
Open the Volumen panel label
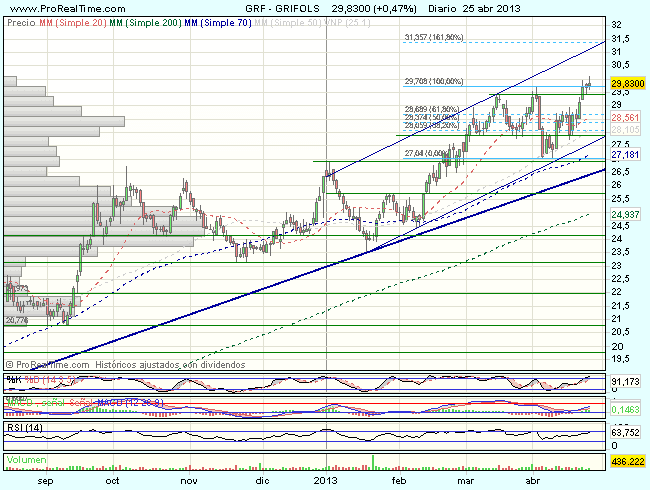click(27, 460)
